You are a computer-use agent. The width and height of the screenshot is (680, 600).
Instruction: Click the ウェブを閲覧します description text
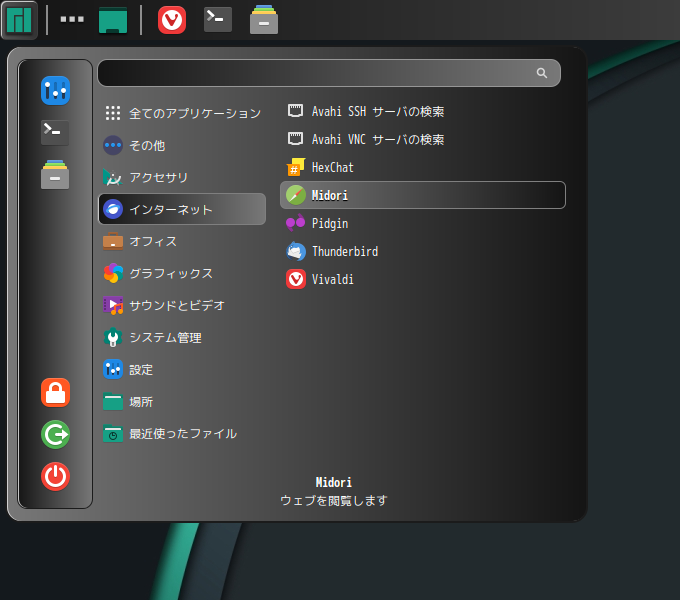point(333,500)
